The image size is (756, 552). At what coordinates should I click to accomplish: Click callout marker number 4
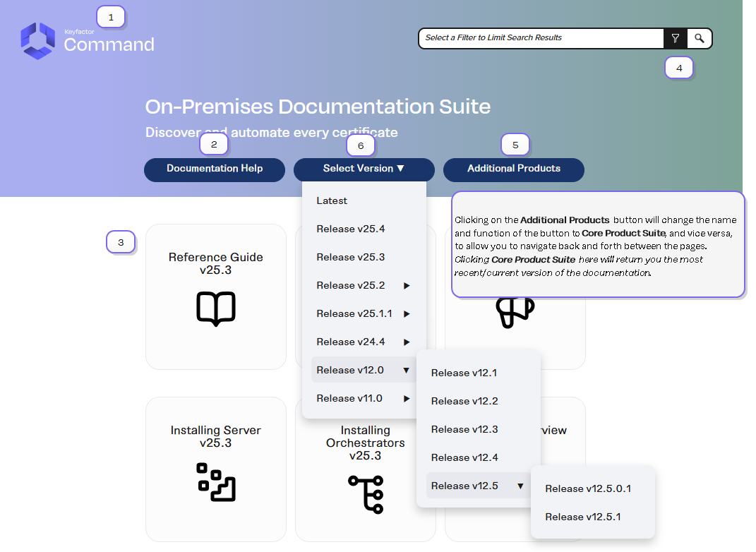pyautogui.click(x=679, y=68)
